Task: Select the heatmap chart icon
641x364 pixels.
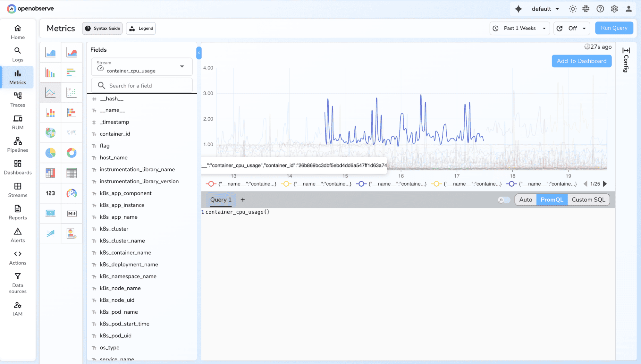Action: (50, 173)
